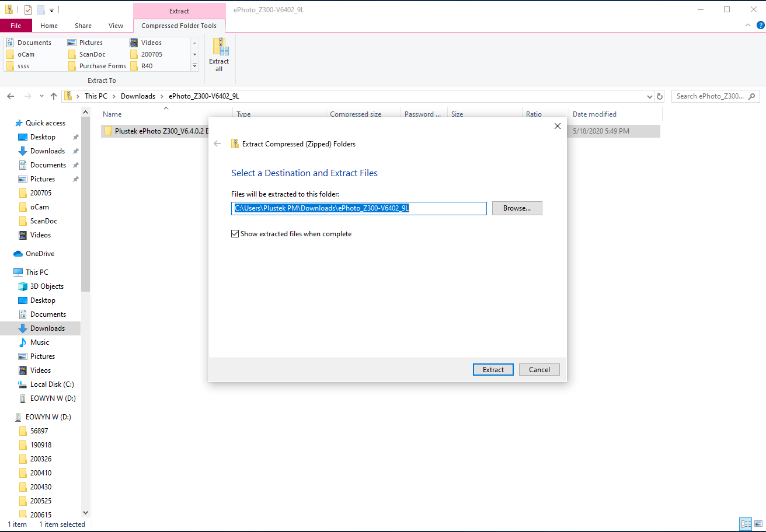Click the Properties quick access toolbar icon
This screenshot has height=532, width=766.
point(28,10)
